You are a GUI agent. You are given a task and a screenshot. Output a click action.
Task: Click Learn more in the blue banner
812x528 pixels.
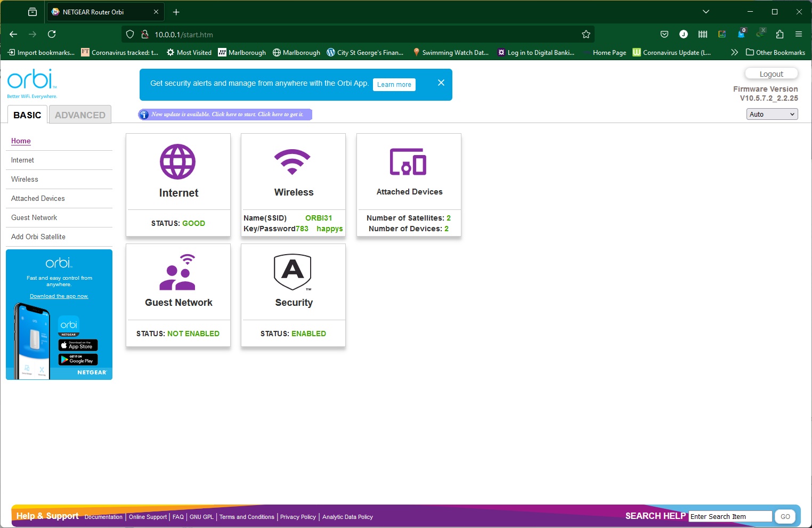coord(394,84)
